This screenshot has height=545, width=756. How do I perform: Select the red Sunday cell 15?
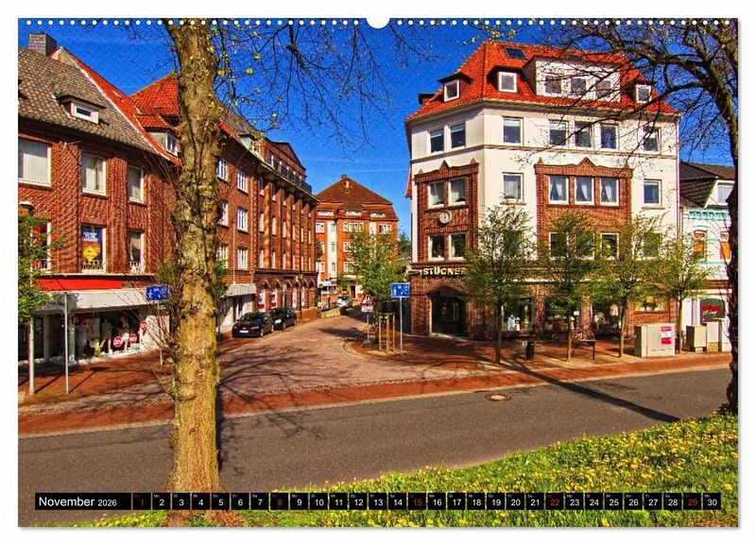[x=417, y=502]
